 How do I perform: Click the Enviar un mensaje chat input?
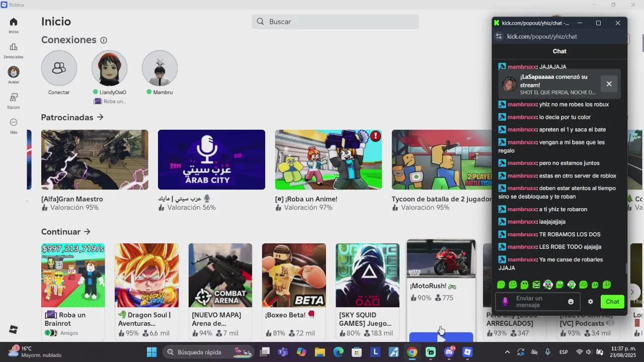click(537, 302)
